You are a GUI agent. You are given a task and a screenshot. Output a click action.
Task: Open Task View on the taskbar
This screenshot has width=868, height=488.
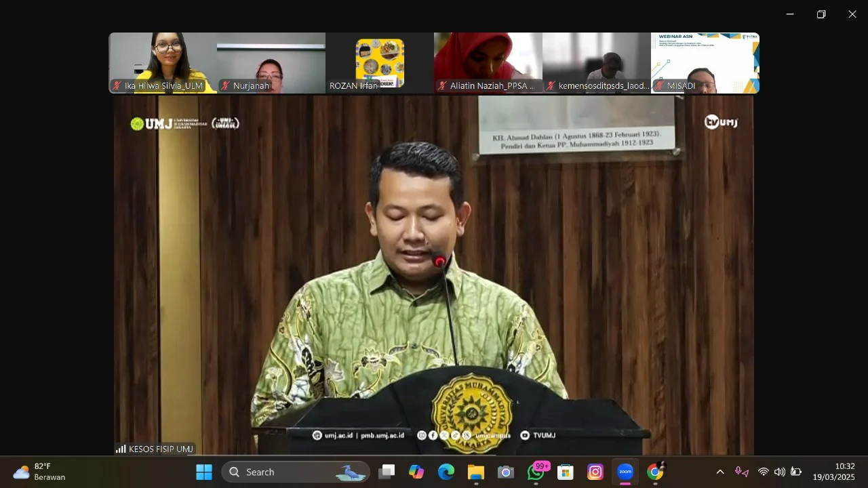387,472
